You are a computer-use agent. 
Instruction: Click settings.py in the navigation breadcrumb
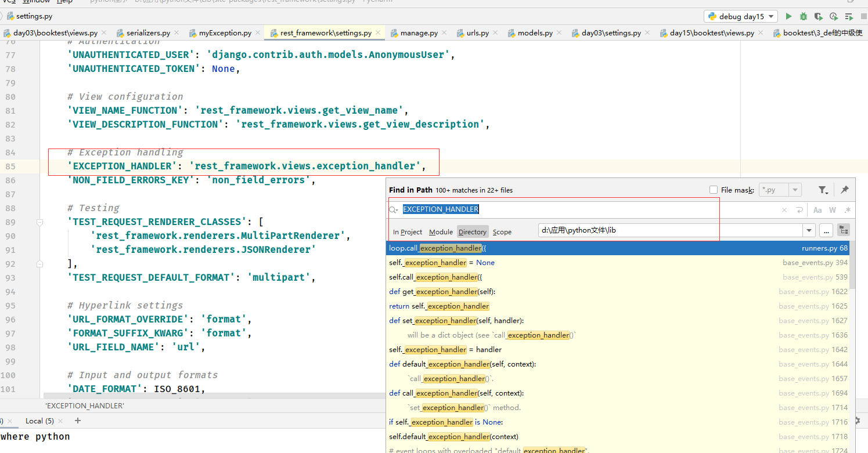pyautogui.click(x=29, y=16)
